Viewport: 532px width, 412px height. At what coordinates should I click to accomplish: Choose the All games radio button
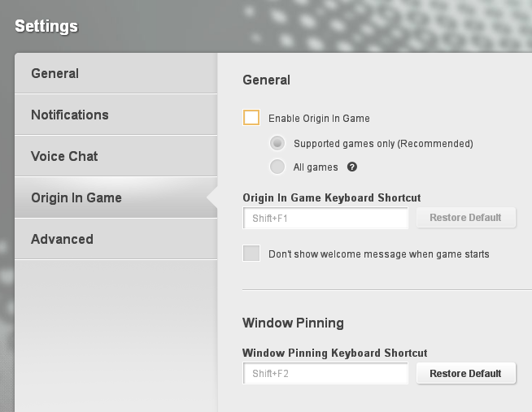coord(277,167)
